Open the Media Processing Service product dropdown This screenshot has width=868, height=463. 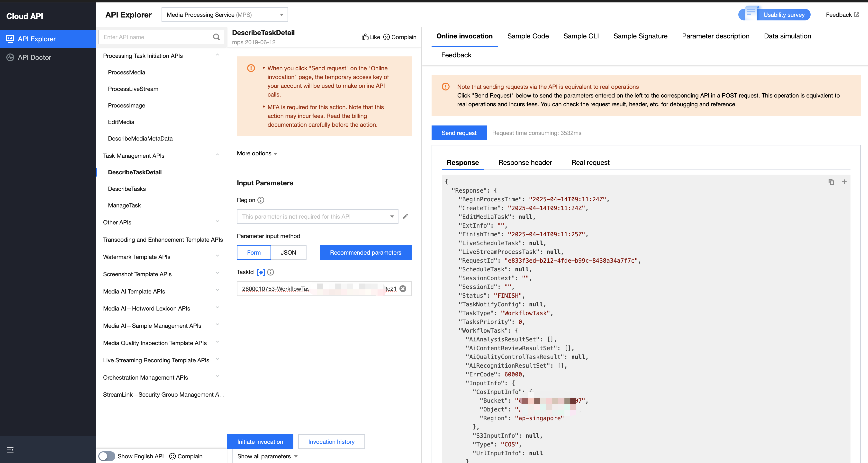[x=224, y=15]
